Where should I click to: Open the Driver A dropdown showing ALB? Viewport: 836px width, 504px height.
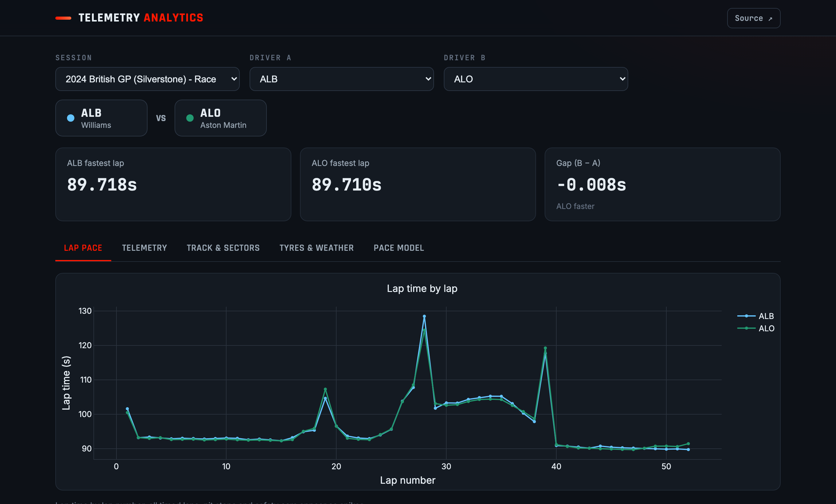tap(342, 79)
